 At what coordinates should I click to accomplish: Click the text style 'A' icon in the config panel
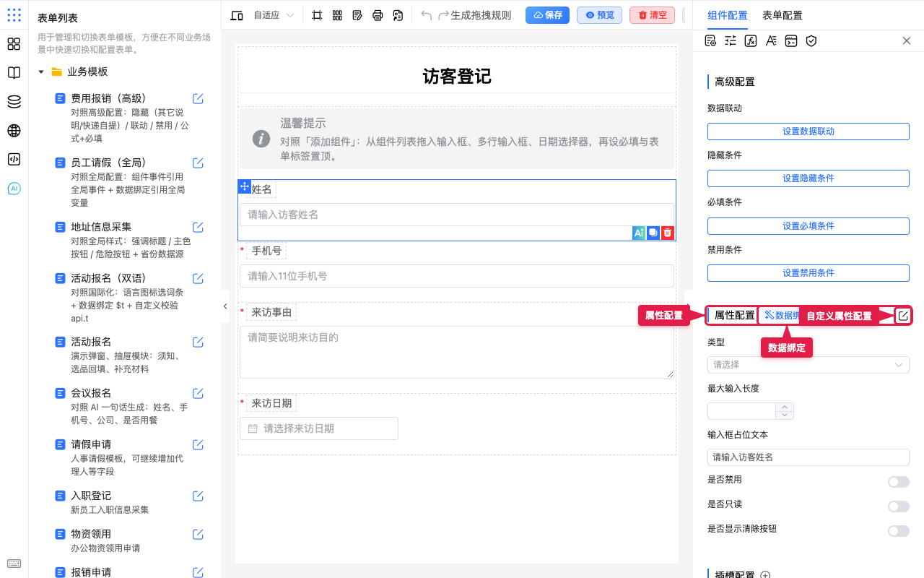tap(771, 40)
